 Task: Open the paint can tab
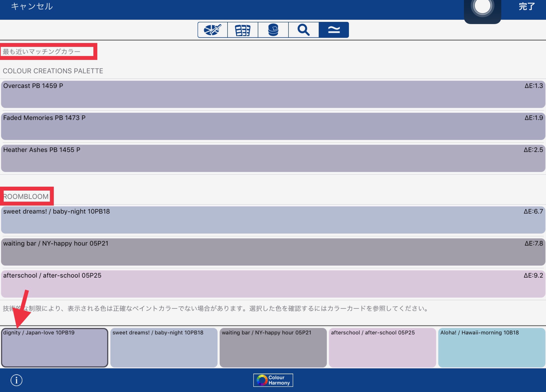273,30
